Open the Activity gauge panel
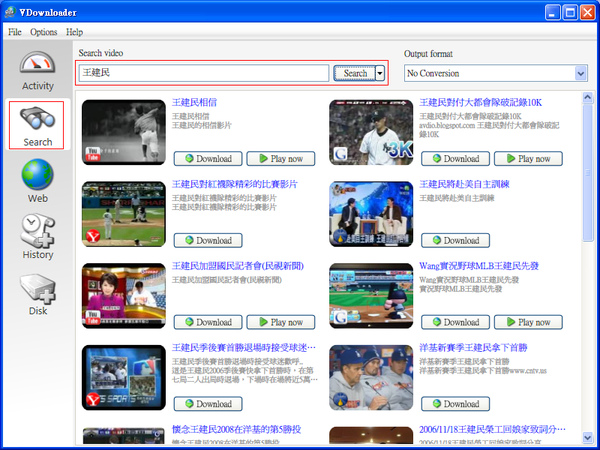The image size is (600, 450). click(x=38, y=71)
